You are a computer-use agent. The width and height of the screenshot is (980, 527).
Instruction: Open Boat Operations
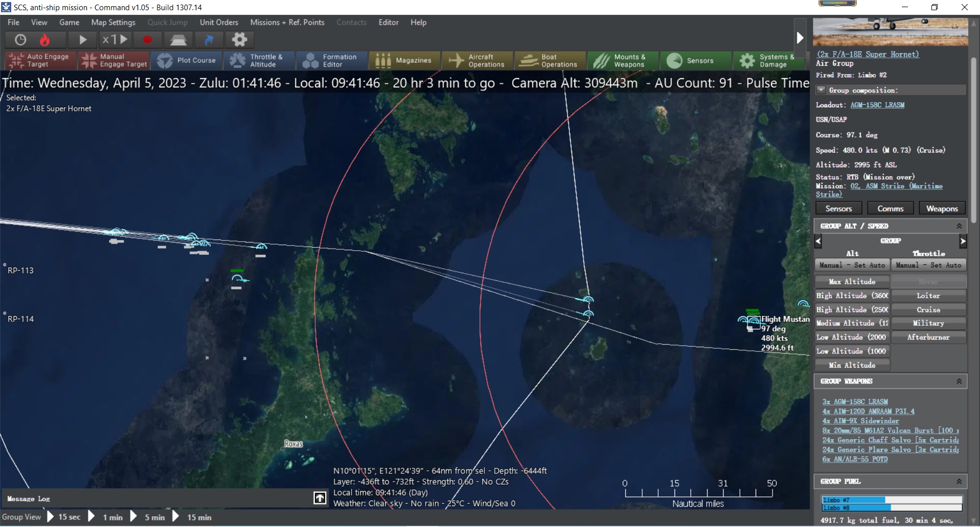pyautogui.click(x=550, y=60)
